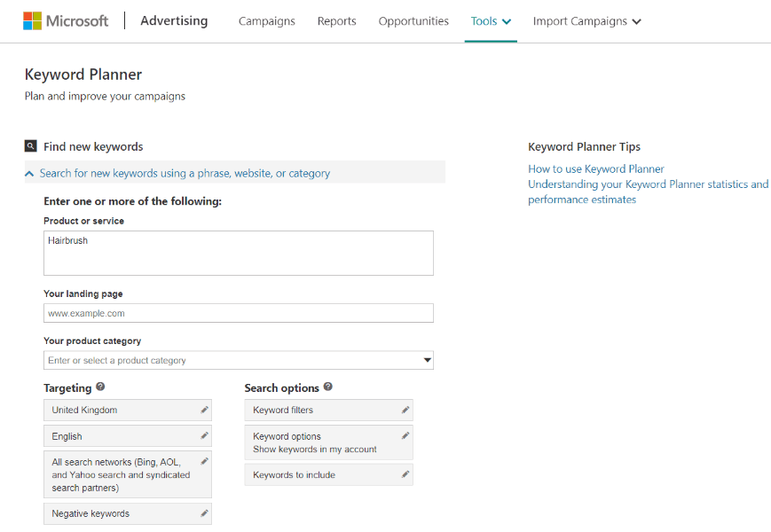Select the Negative keywords box
The image size is (771, 532).
(128, 513)
